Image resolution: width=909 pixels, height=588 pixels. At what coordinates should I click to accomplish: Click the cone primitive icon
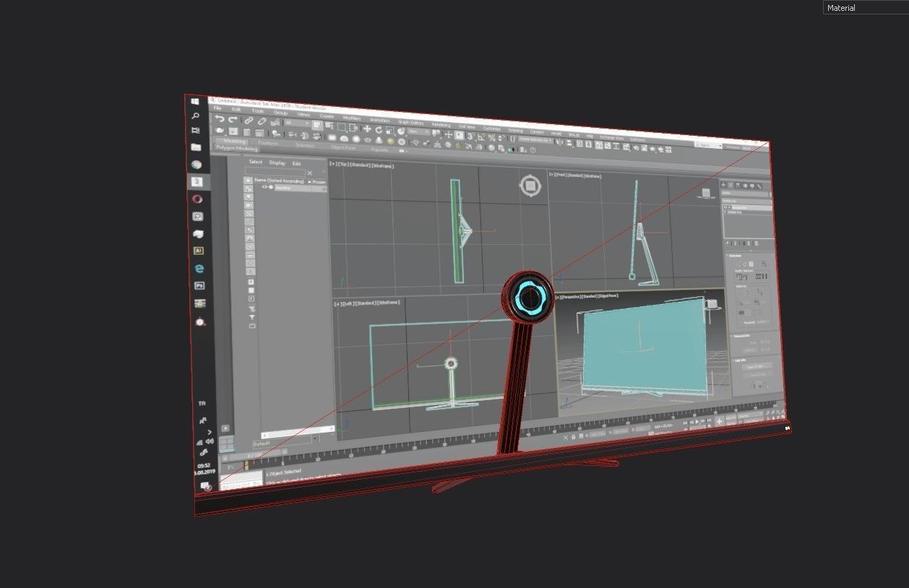[379, 140]
